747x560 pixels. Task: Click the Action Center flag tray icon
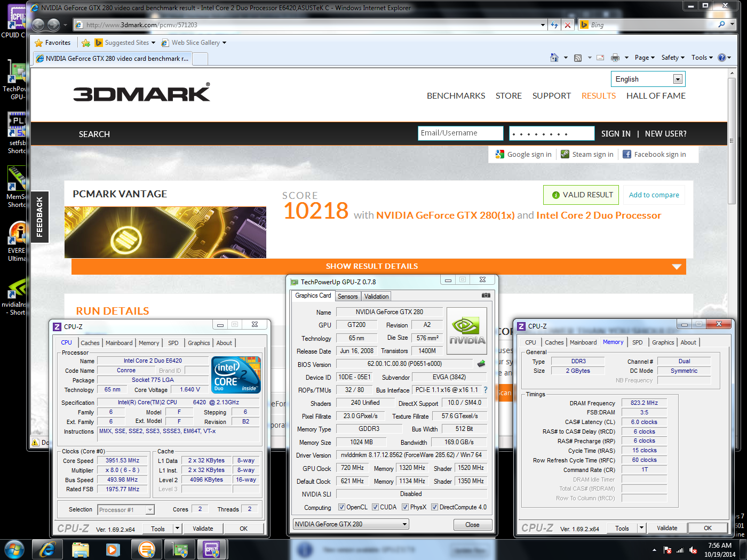click(667, 550)
